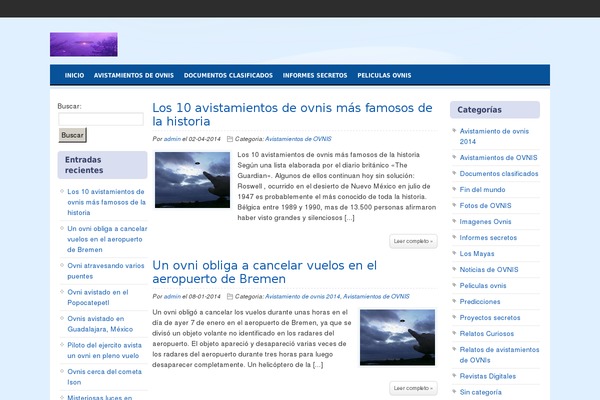This screenshot has height=400, width=600.
Task: Select INFORMES SECRETOS in navigation bar
Action: [315, 75]
